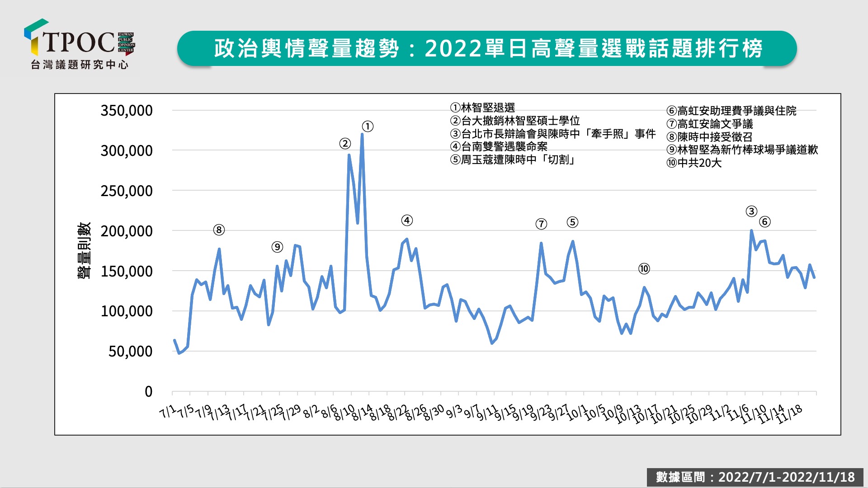The height and width of the screenshot is (488, 868).
Task: Click circled marker 4 on the line chart
Action: coord(407,221)
